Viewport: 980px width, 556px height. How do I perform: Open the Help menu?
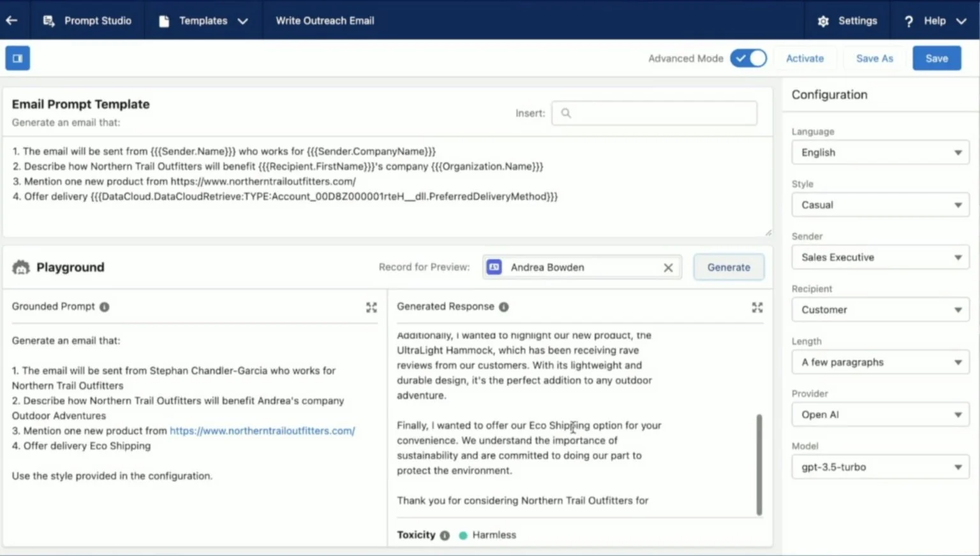coord(935,20)
